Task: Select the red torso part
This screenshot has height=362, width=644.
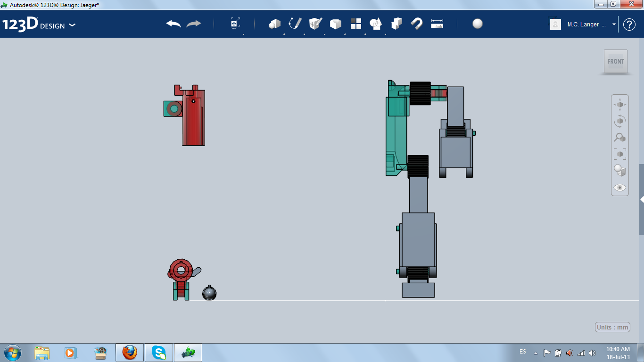Action: 193,118
